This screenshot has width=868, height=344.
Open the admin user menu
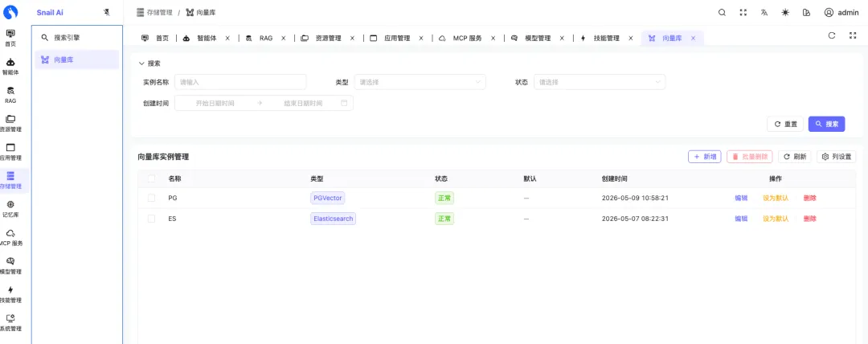[x=841, y=13]
